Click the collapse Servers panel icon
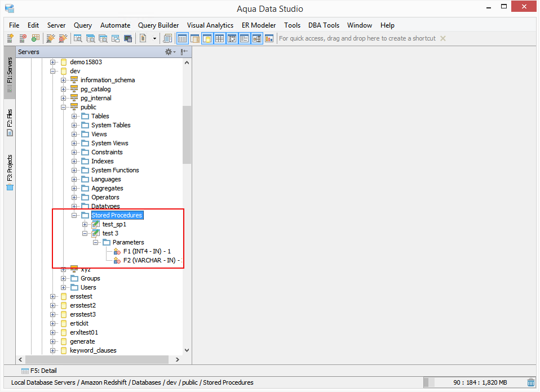The height and width of the screenshot is (392, 540). point(184,52)
